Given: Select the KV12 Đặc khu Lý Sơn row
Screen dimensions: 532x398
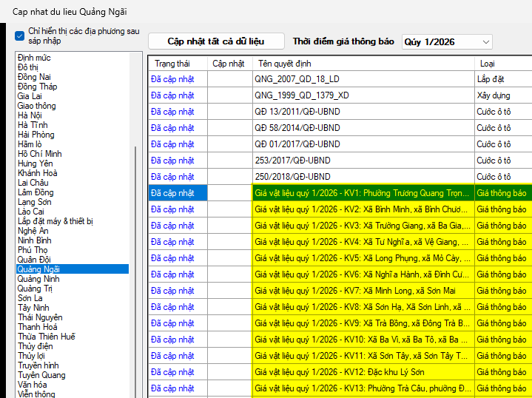Looking at the screenshot, I should click(362, 372).
